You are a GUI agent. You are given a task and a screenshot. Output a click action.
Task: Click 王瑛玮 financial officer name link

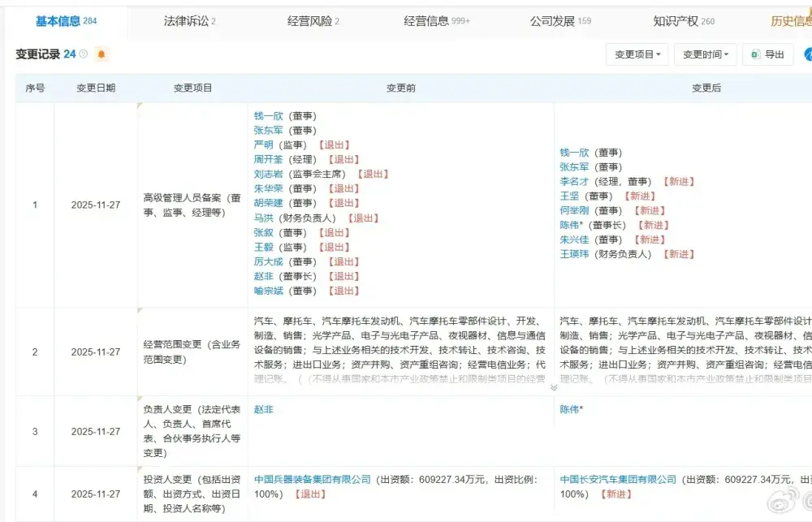pos(574,254)
